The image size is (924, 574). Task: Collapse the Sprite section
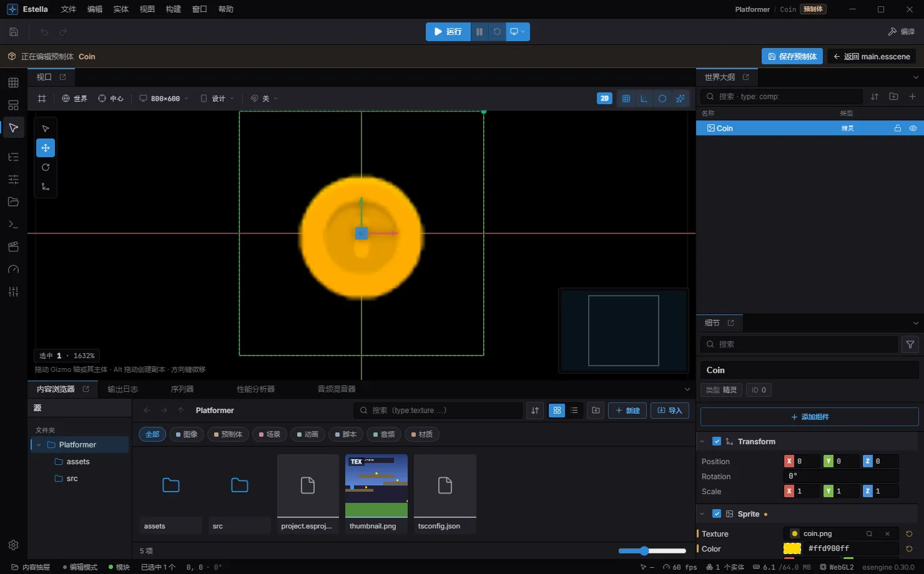(x=702, y=514)
